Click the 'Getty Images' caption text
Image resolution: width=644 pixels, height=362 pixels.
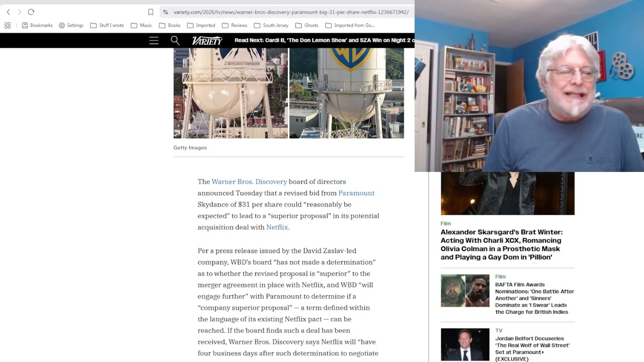point(190,148)
